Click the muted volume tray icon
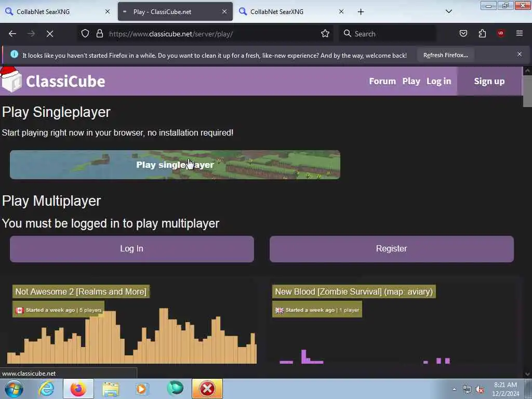This screenshot has width=532, height=399. [480, 390]
